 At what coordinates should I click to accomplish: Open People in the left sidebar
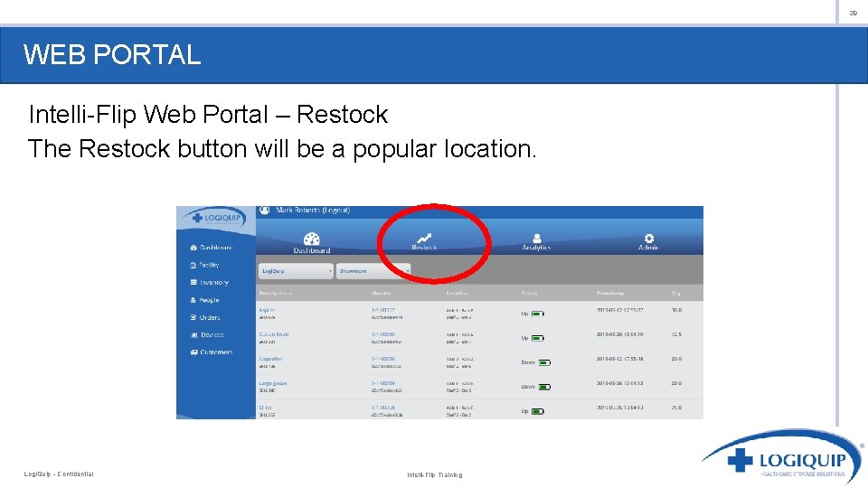click(x=205, y=300)
